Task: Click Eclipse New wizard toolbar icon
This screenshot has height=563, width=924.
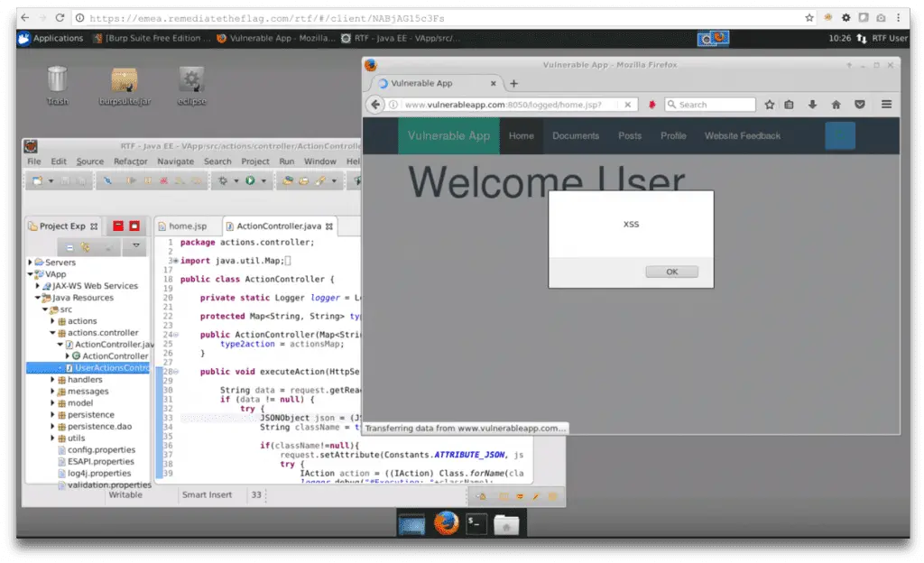Action: tap(37, 180)
